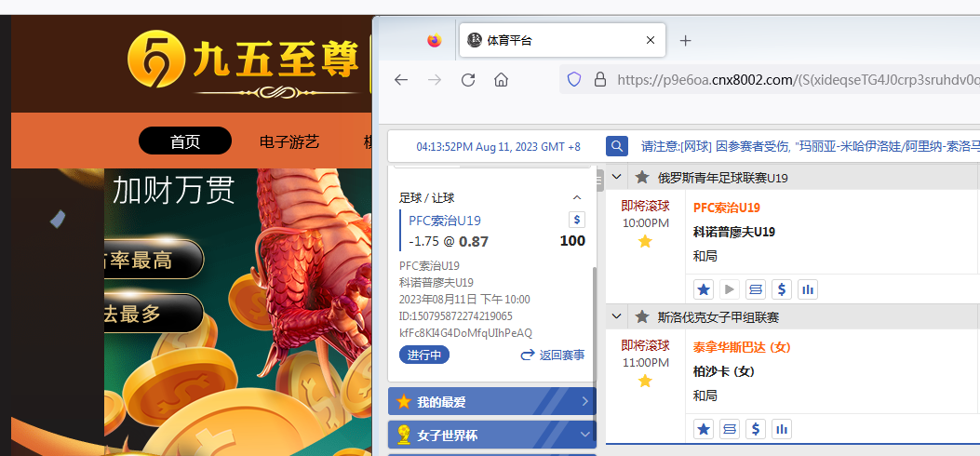Open statistics chart icon for 泰拿华斯巴达 match
Screen dimensions: 980x456
pyautogui.click(x=781, y=429)
